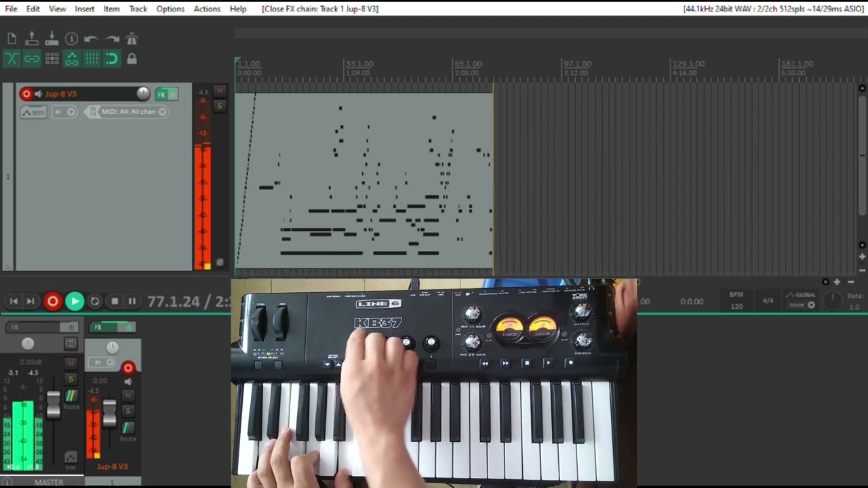Toggle item grouping chain-link icon
Image resolution: width=868 pixels, height=488 pixels.
click(x=31, y=59)
